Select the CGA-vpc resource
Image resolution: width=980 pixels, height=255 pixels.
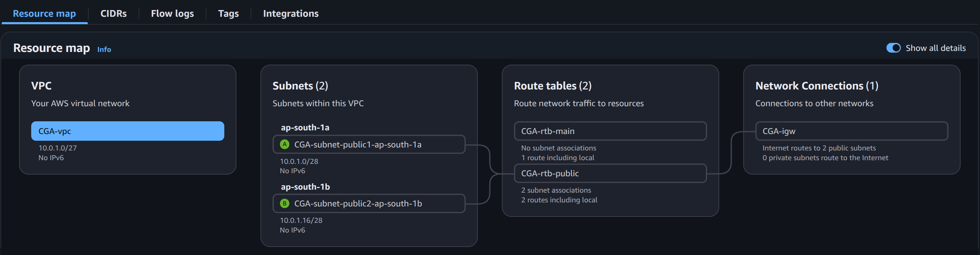tap(127, 131)
